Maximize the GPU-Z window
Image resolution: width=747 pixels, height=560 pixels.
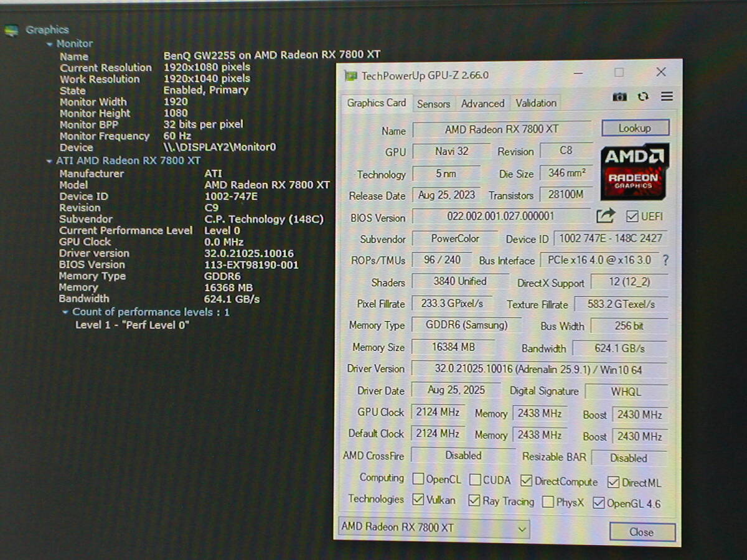[619, 73]
